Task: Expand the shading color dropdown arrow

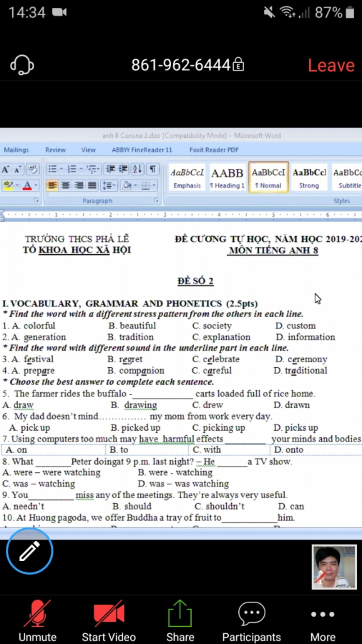Action: tap(135, 185)
